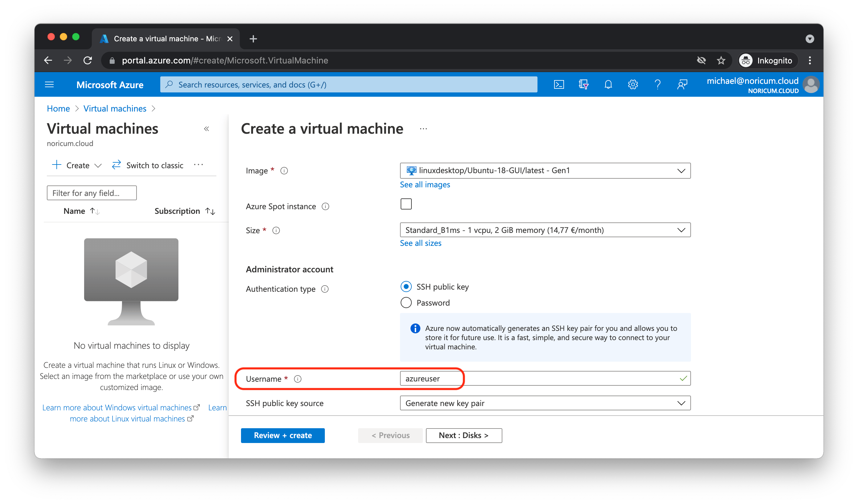Go to Virtual machines breadcrumb
Image resolution: width=858 pixels, height=504 pixels.
click(x=115, y=108)
